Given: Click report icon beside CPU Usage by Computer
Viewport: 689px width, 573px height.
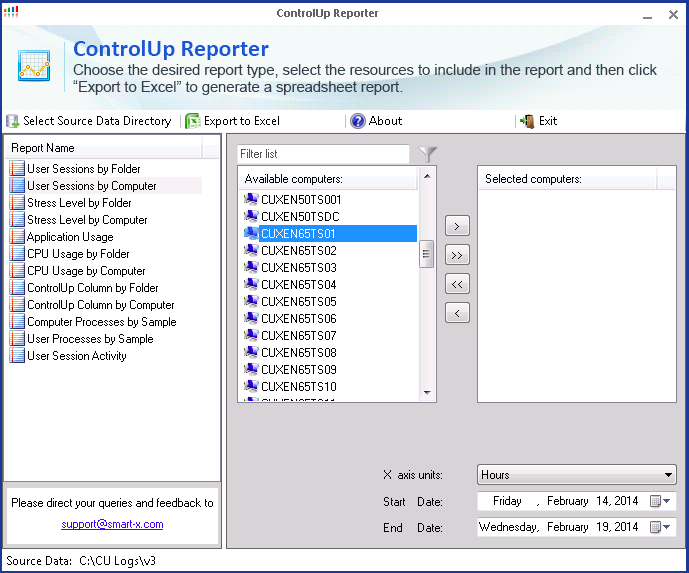Looking at the screenshot, I should pos(17,271).
